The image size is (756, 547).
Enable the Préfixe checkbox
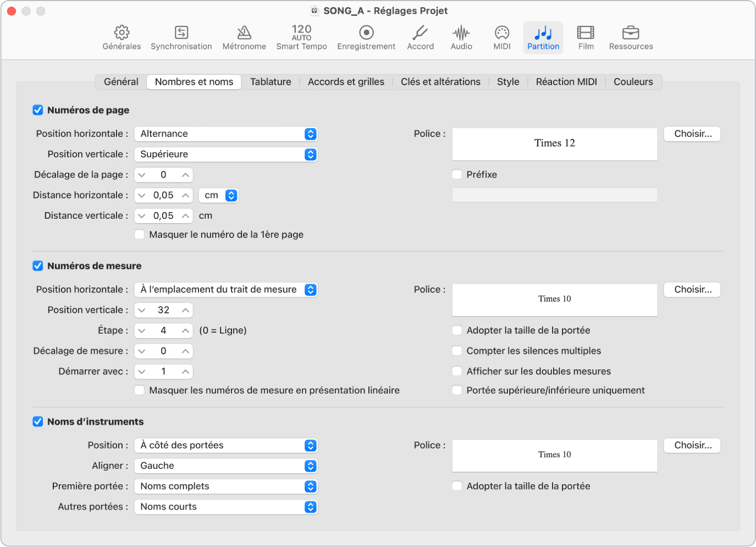[457, 174]
